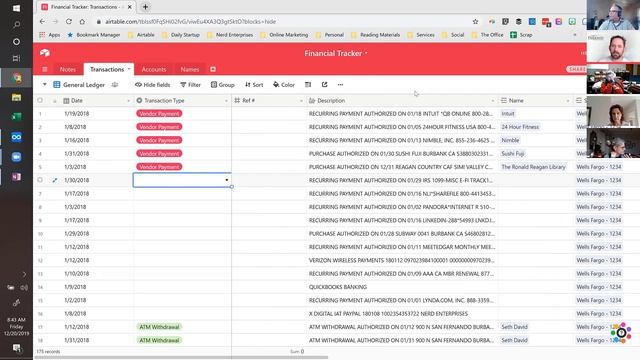The height and width of the screenshot is (360, 640).
Task: Open the Airtable bookmarks folder
Action: coord(141,35)
